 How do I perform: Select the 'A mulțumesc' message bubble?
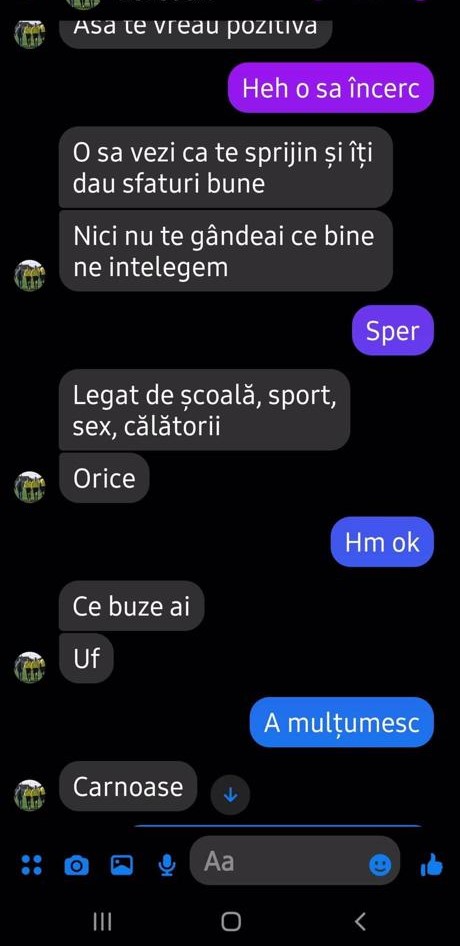tap(342, 722)
